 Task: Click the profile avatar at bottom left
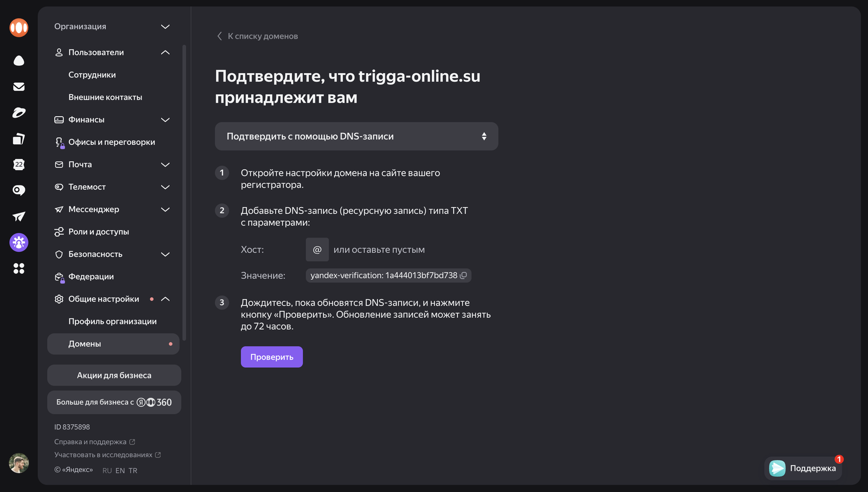click(x=18, y=463)
